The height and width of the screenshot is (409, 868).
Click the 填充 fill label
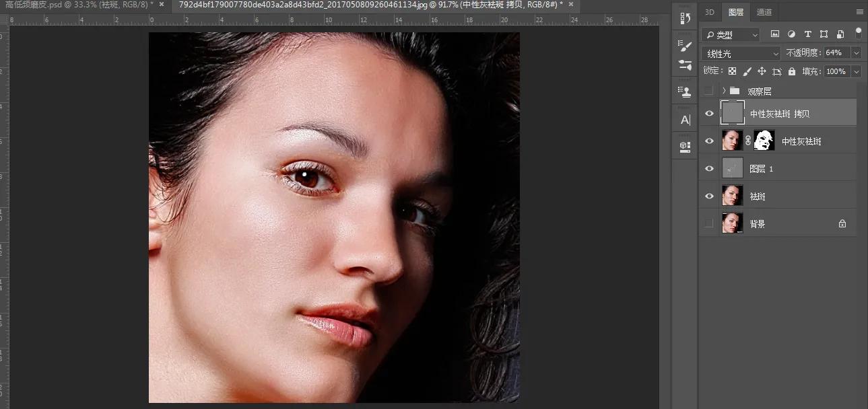point(810,71)
